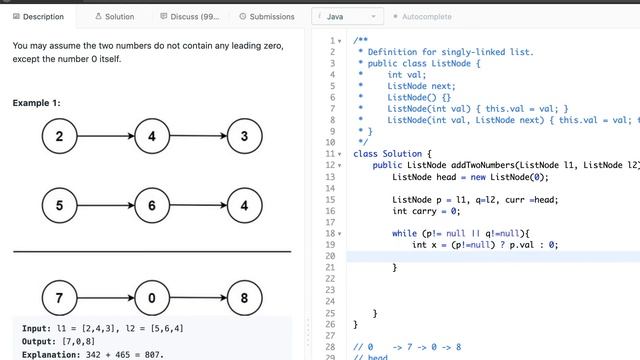Click the 'int x = (p!=null)' code line
The image size is (640, 360).
click(485, 245)
